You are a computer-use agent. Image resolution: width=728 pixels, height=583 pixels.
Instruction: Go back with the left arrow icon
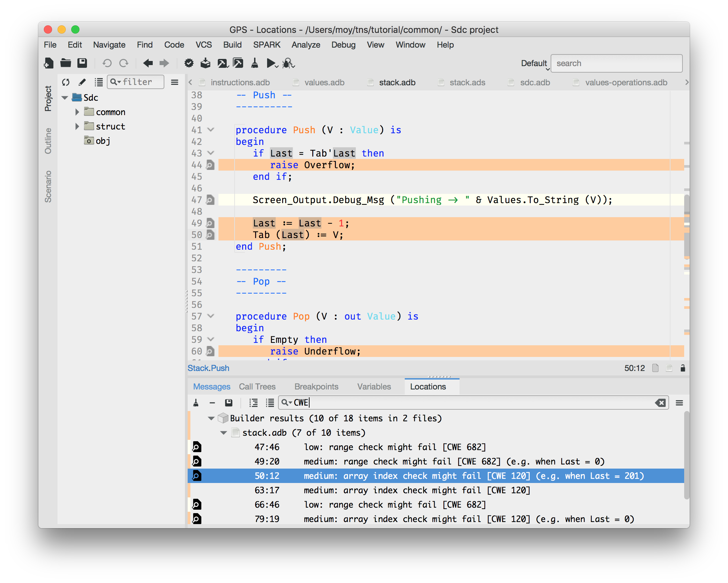click(x=148, y=63)
